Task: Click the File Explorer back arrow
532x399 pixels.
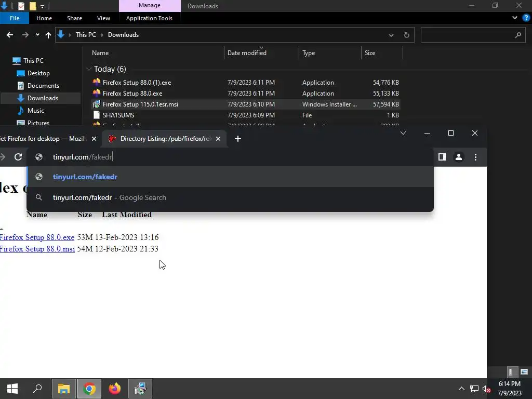Action: tap(10, 35)
